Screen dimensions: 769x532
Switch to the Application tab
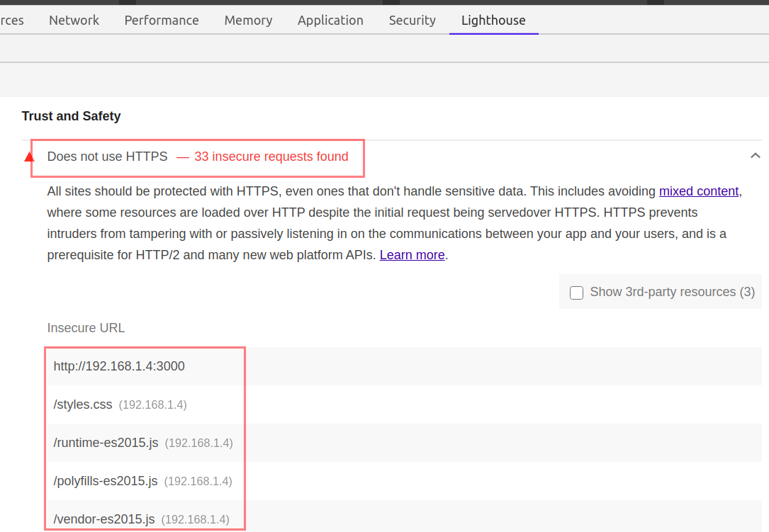pos(330,20)
